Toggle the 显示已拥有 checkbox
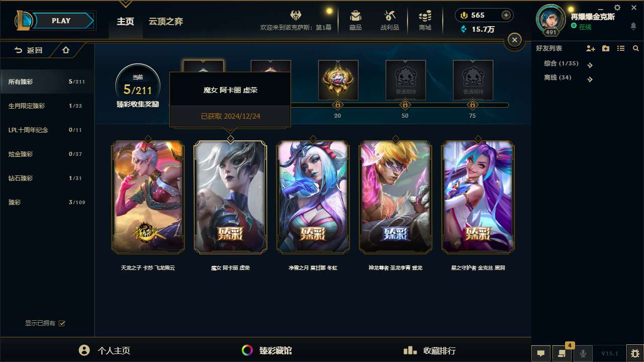Image resolution: width=644 pixels, height=362 pixels. click(x=62, y=323)
